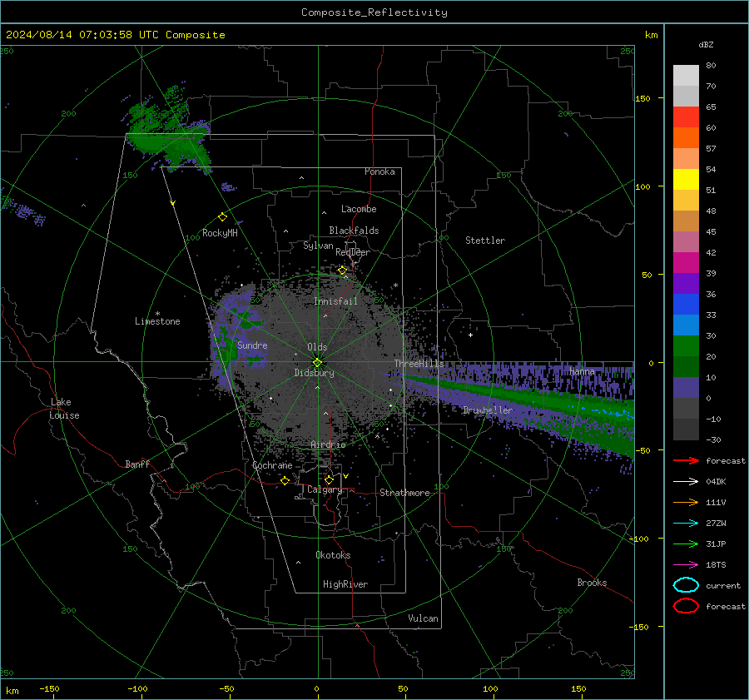This screenshot has height=700, width=749.
Task: Click the Vulcan town label
Action: click(423, 618)
